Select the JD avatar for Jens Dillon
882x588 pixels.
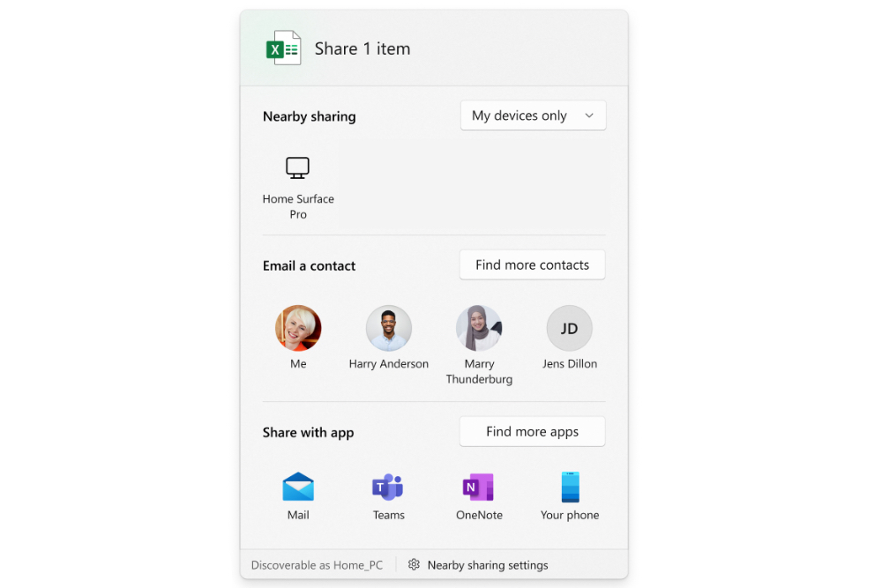[569, 328]
